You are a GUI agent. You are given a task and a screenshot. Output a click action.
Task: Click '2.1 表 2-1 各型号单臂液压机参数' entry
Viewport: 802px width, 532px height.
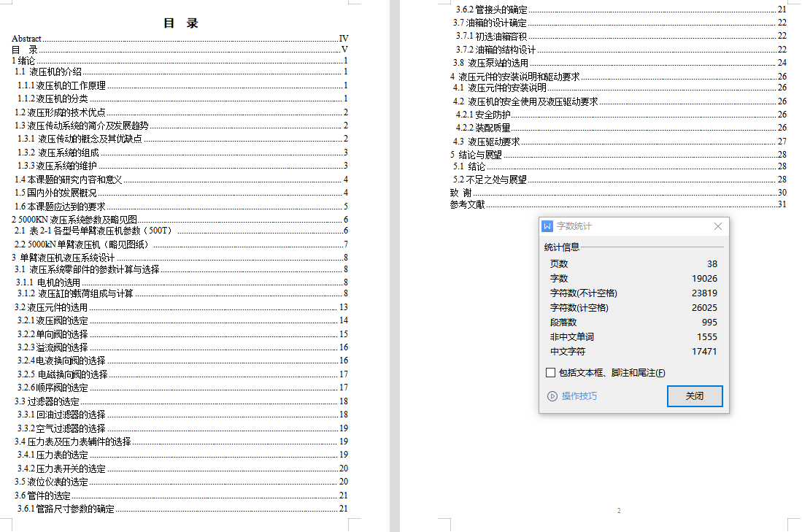180,231
